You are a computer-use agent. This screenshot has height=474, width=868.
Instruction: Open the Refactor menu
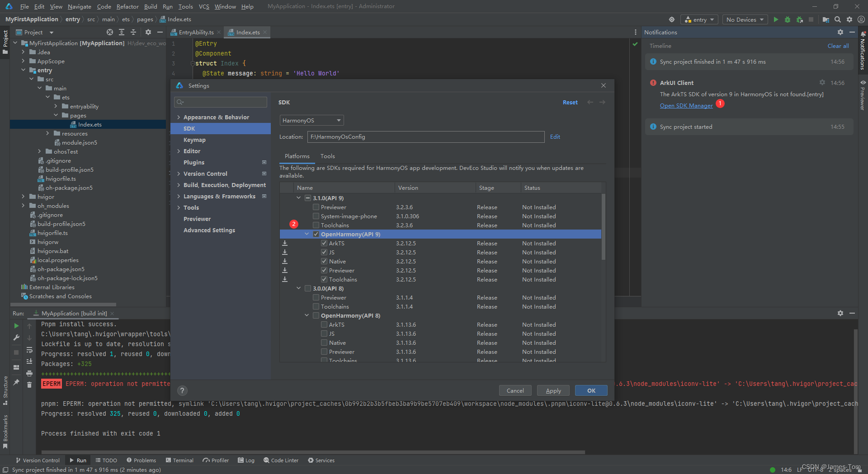(127, 6)
